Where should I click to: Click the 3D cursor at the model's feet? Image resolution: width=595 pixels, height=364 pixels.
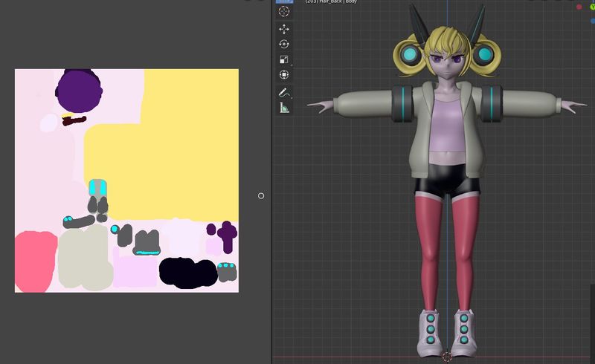447,356
